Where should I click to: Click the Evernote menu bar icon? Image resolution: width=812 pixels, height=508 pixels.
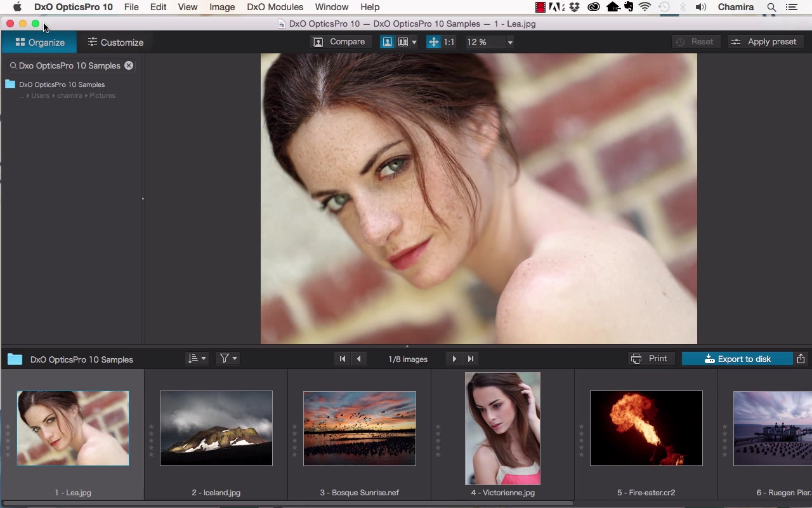pyautogui.click(x=628, y=7)
